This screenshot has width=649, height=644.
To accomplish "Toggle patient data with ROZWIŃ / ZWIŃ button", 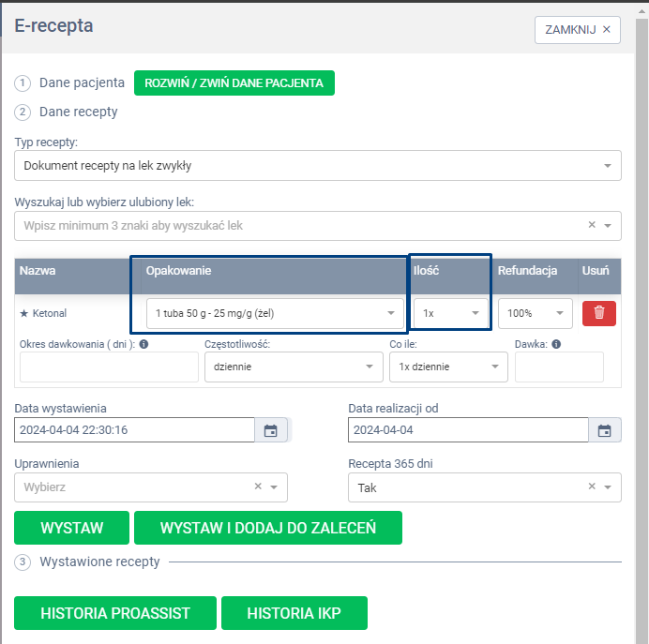I will point(234,82).
